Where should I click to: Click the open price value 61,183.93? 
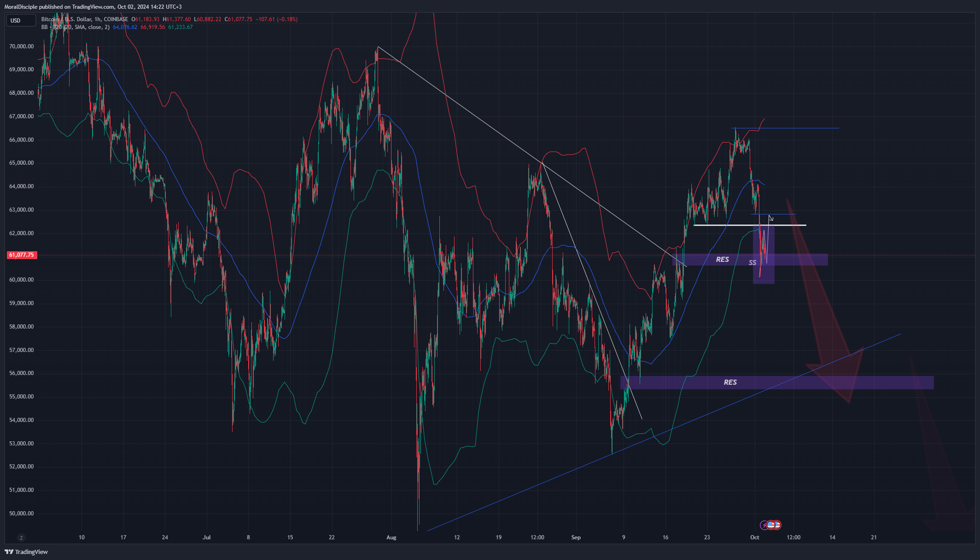point(147,19)
